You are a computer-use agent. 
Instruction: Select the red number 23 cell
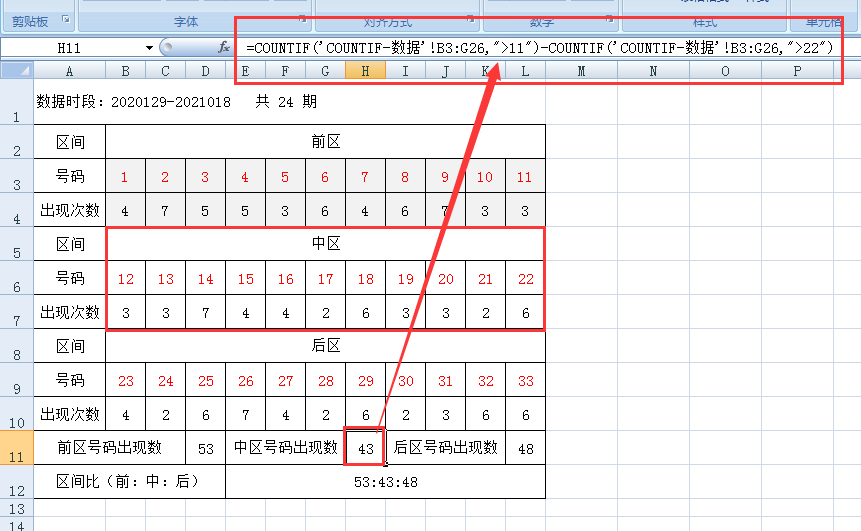125,380
